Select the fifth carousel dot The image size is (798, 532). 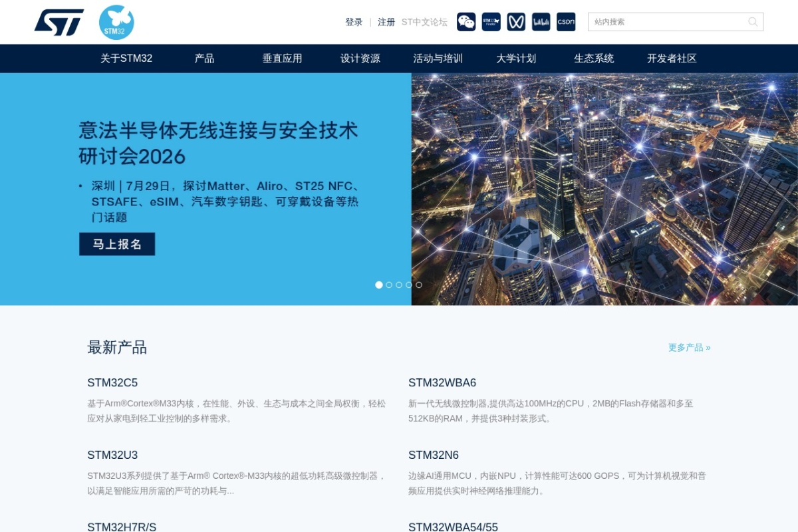click(x=419, y=285)
